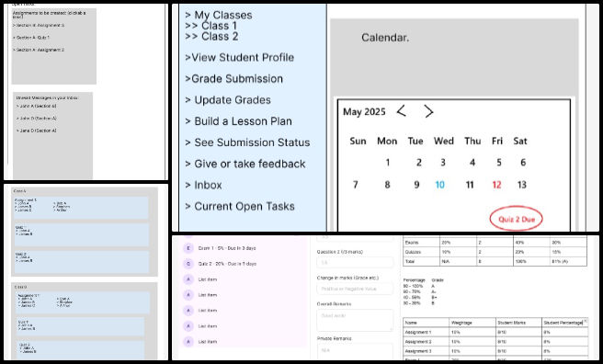This screenshot has height=364, width=603.
Task: Go to next month in calendar
Action: (428, 111)
